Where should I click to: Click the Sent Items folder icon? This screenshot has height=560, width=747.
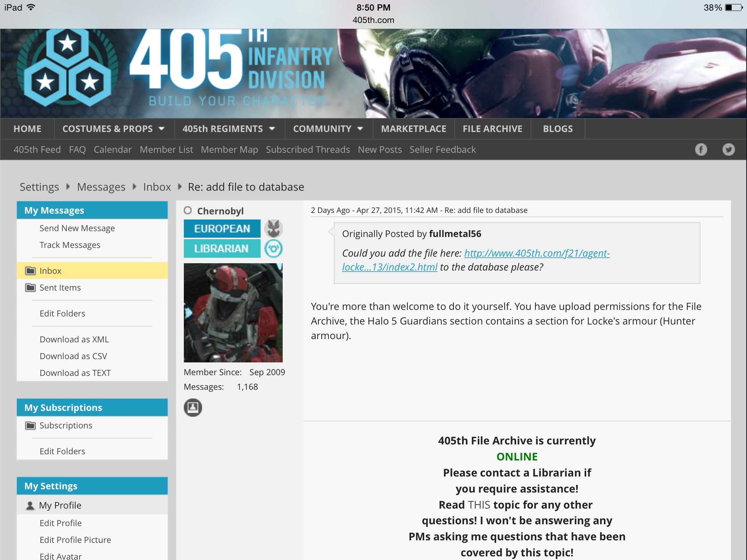(30, 288)
